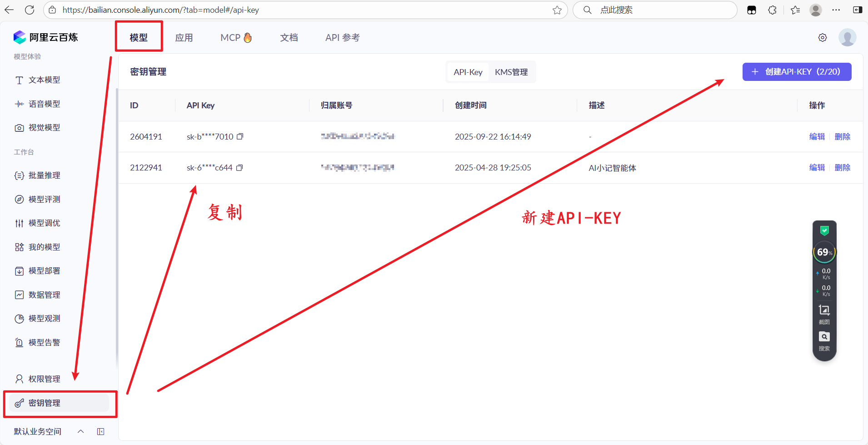Viewport: 868px width, 445px height.
Task: Open the browser extensions puzzle icon
Action: 773,10
